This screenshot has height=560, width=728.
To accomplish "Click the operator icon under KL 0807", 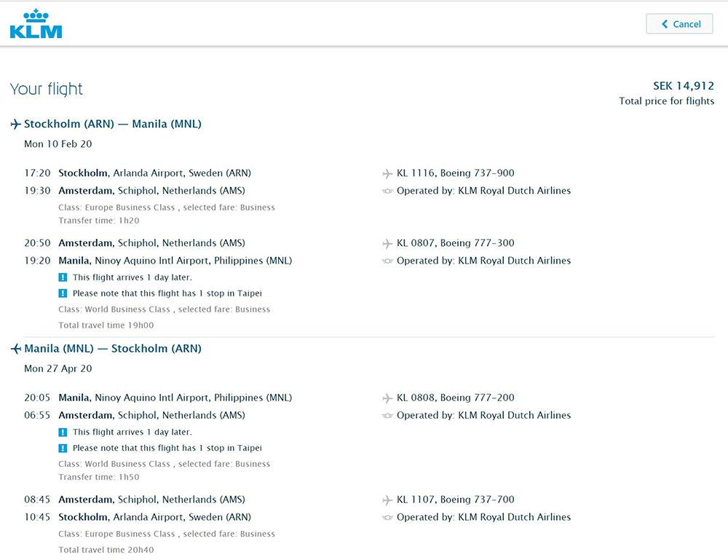I will click(x=387, y=261).
